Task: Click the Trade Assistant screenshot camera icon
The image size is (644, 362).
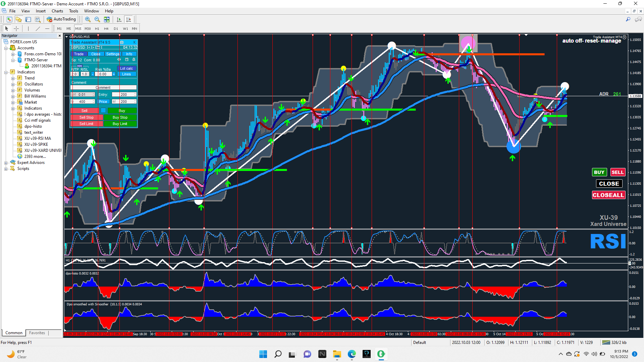Action: pos(122,42)
